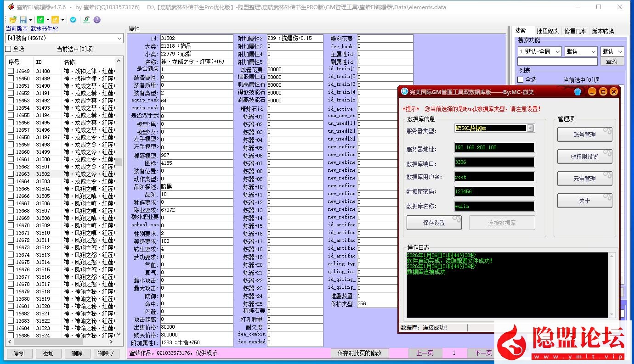Click the 服务器地址 input field
Viewport: 634px width, 364px height.
(494, 148)
